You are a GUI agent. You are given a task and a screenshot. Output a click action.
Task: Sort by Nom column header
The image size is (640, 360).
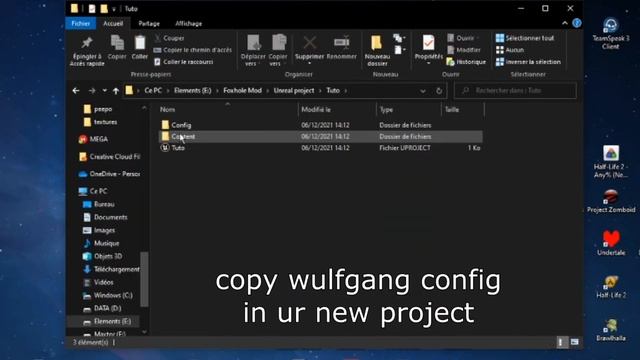pos(167,109)
